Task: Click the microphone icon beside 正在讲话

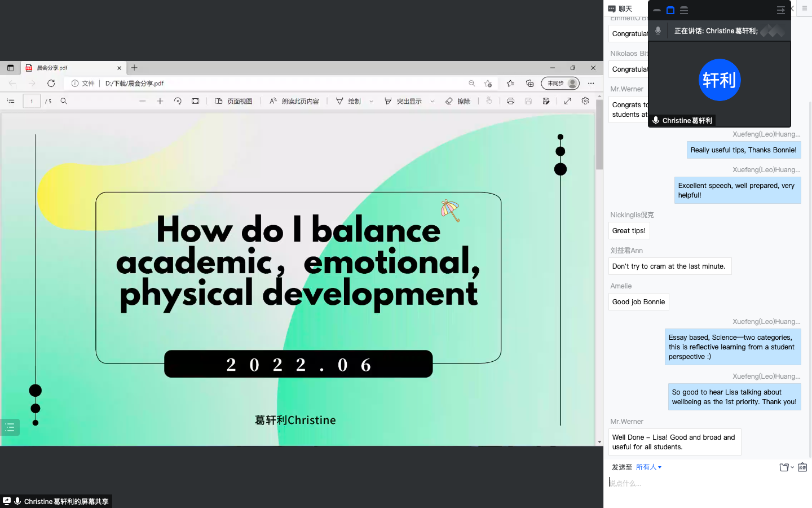Action: [x=657, y=31]
